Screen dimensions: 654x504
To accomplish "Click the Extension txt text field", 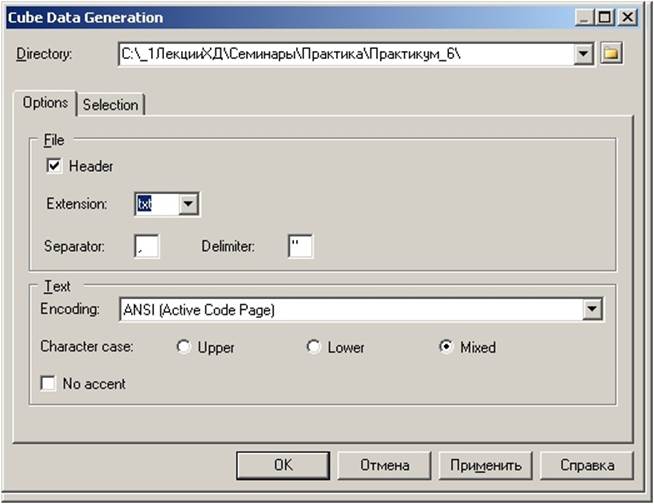I will pos(157,204).
